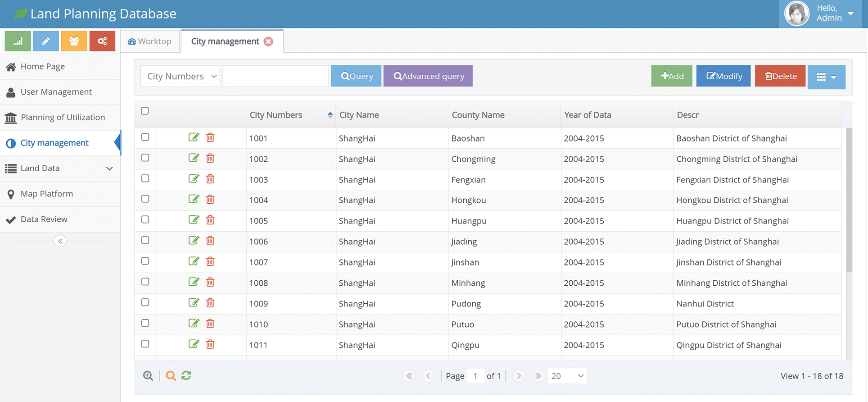Click the Advanced query button
Image resolution: width=868 pixels, height=402 pixels.
click(x=428, y=76)
